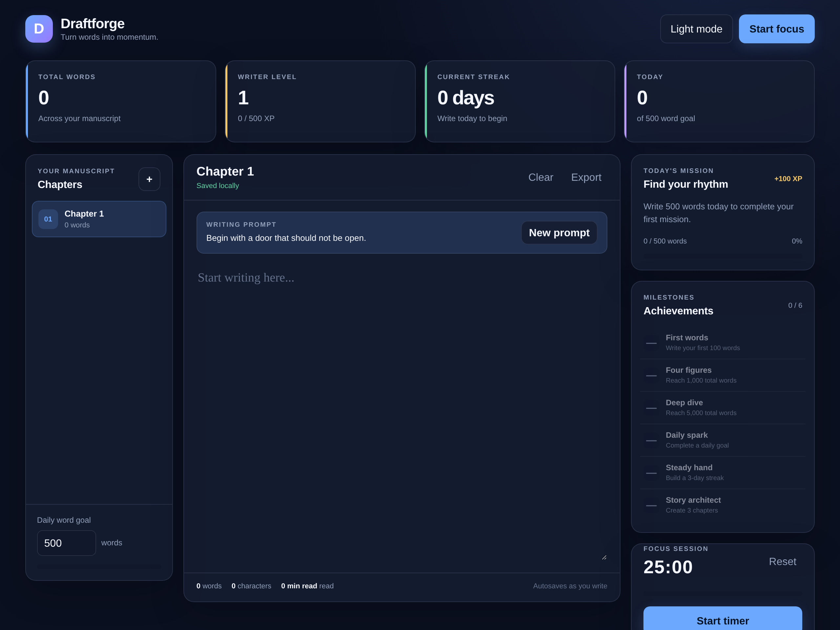The height and width of the screenshot is (630, 840).
Task: Clear the chapter text
Action: pos(540,177)
